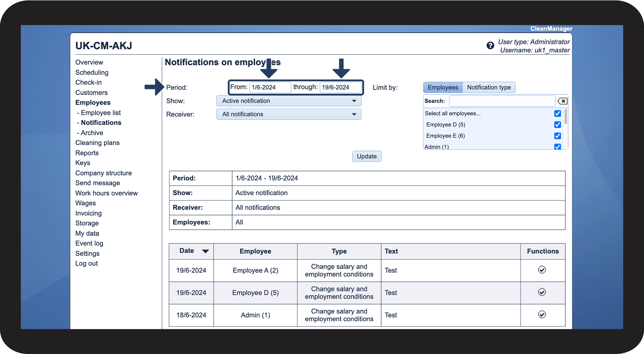Expand the Receiver All notifications dropdown
The height and width of the screenshot is (354, 644).
click(289, 114)
